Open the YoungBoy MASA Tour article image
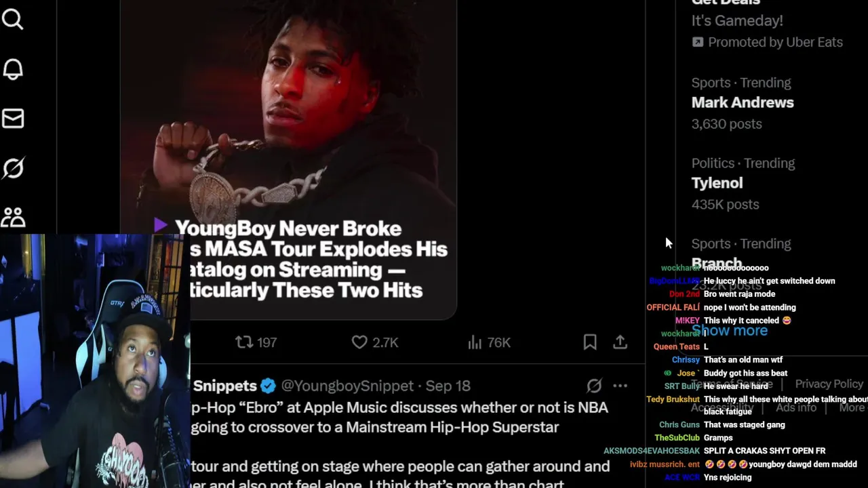The width and height of the screenshot is (868, 488). click(288, 159)
